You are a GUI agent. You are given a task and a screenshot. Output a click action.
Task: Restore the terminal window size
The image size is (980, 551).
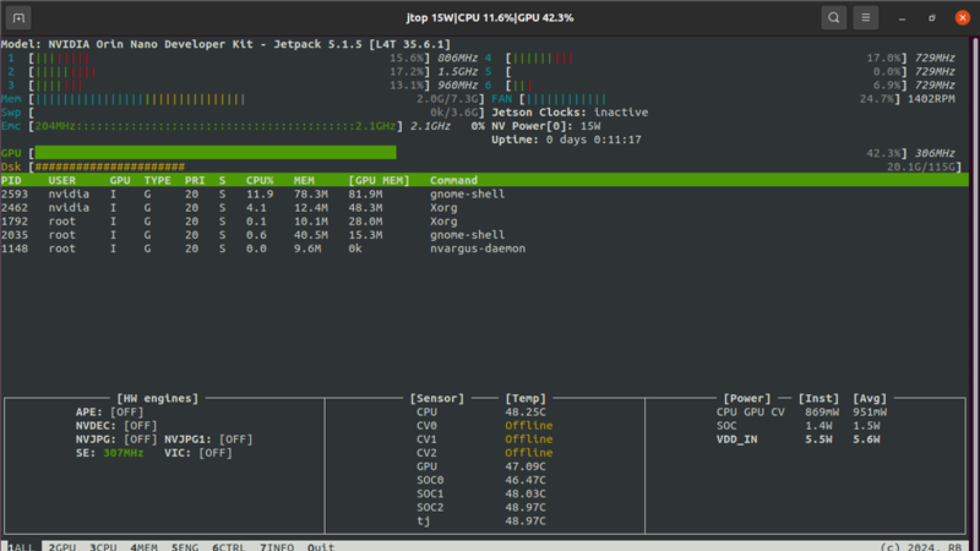[x=932, y=18]
